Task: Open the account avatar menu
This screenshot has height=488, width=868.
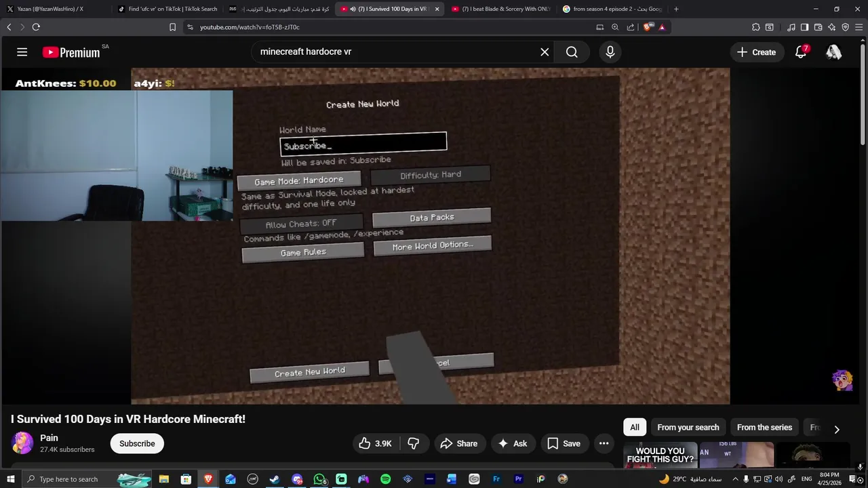Action: tap(833, 52)
